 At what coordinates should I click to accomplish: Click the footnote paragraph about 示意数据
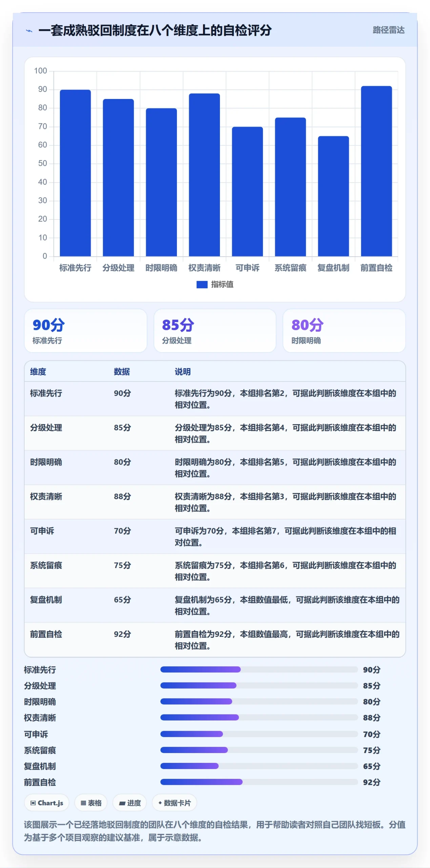point(215,831)
